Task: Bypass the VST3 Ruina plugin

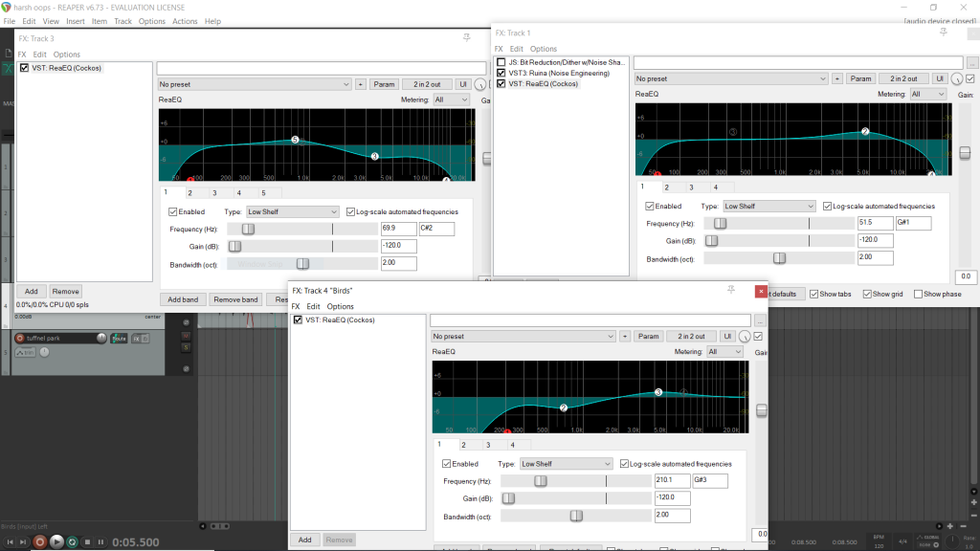Action: click(501, 73)
